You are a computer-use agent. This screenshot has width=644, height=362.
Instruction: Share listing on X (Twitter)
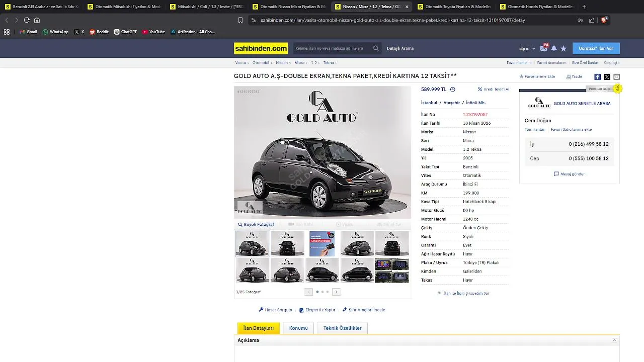coord(607,77)
